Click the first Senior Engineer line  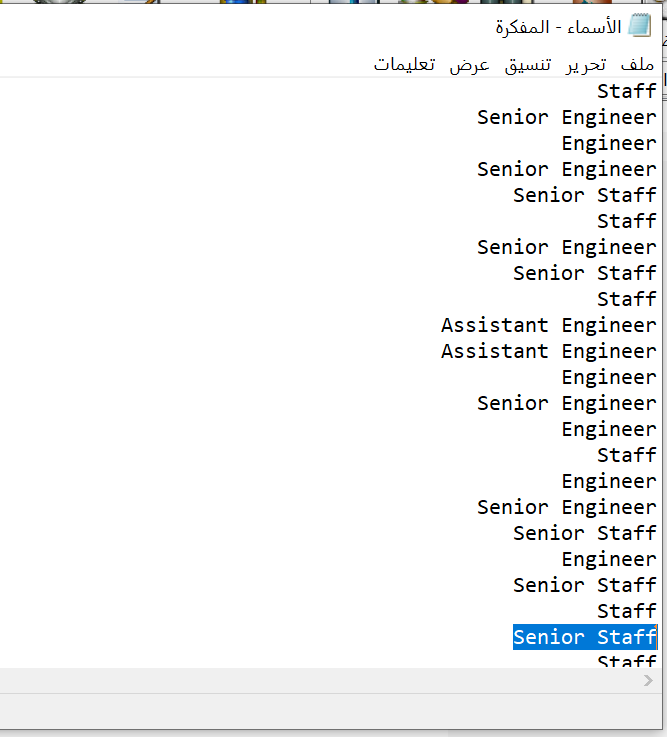click(566, 117)
